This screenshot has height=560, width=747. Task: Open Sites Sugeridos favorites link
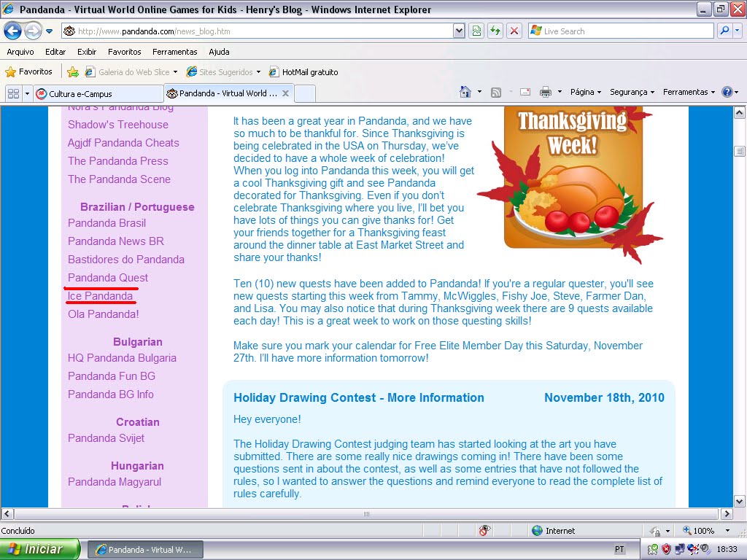(224, 72)
